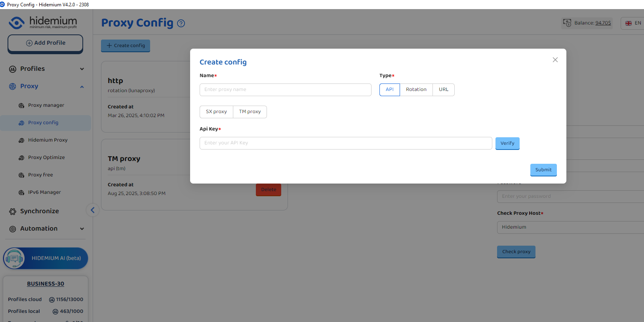
Task: Click the http config card title
Action: click(115, 81)
